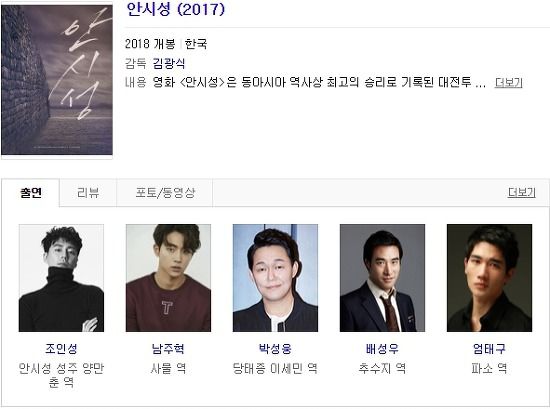Expand synopsis with 더보기 link

coord(508,83)
